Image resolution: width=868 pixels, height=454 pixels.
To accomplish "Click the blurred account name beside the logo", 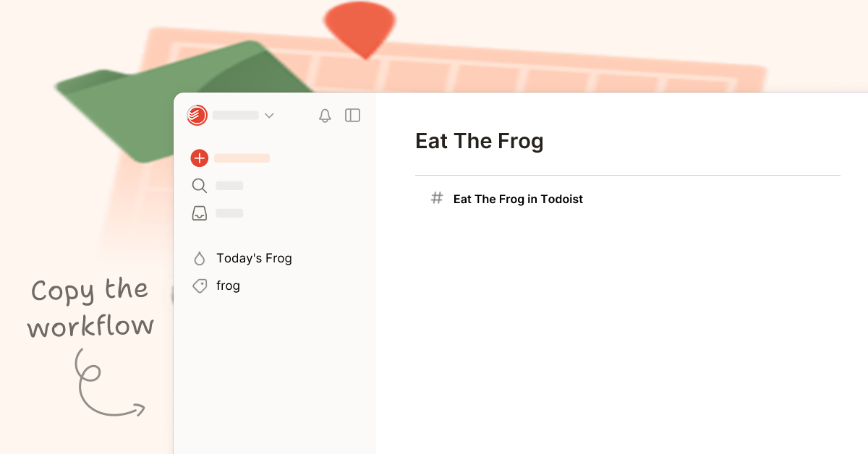I will (x=235, y=116).
